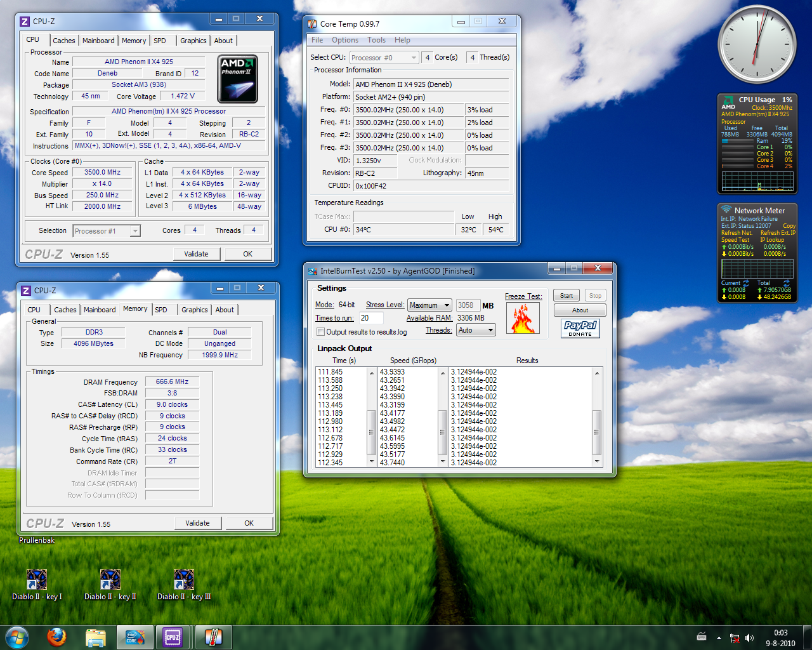Click the Windows Start orb
Screen dimensions: 812x650
[16, 637]
